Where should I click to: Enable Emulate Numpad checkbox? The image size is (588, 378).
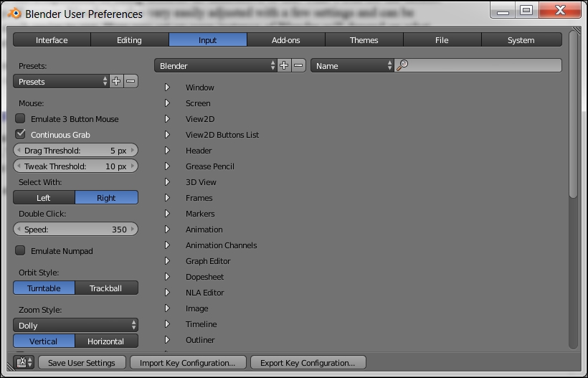click(x=20, y=250)
